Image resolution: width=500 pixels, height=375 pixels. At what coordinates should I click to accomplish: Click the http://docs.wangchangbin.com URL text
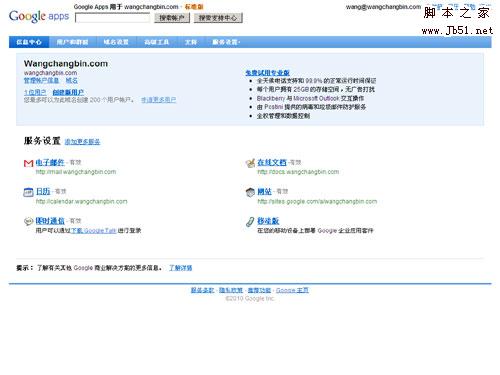pos(298,172)
